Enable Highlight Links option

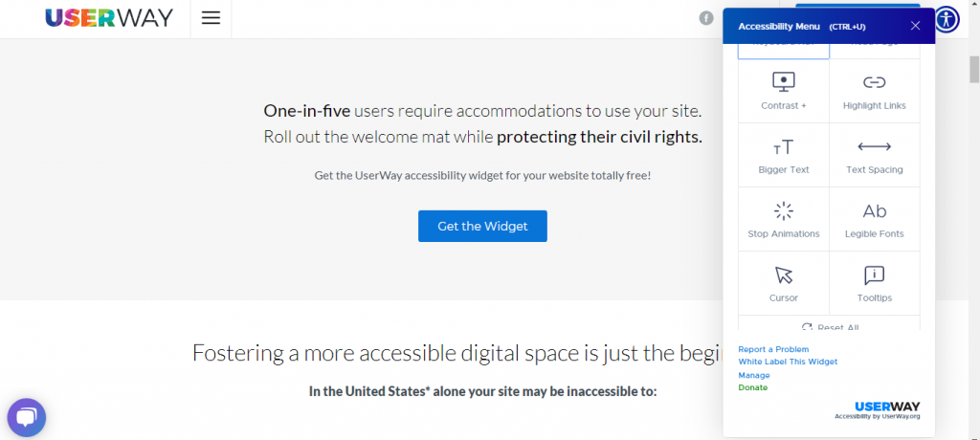[x=875, y=91]
